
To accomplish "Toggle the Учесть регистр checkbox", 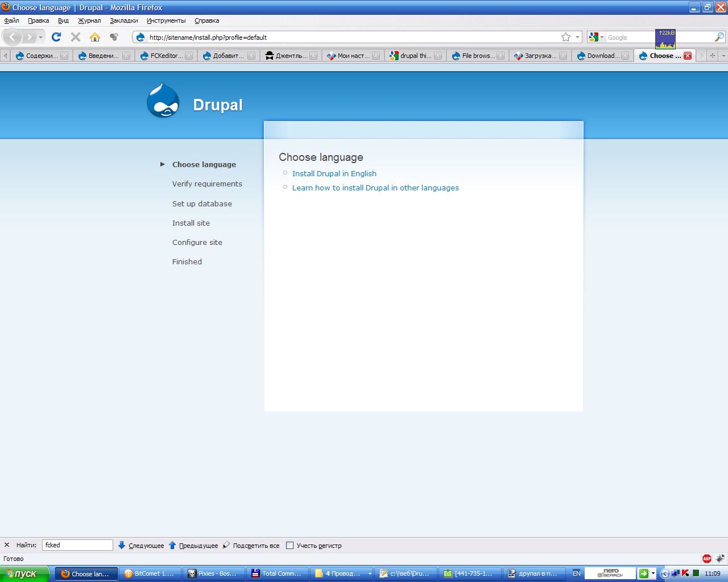I will [289, 545].
